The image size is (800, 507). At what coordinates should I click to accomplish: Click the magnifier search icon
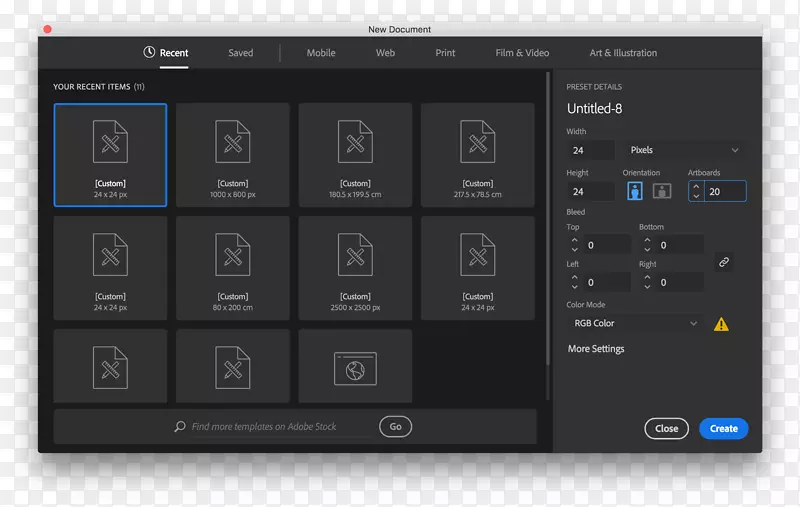pos(180,426)
